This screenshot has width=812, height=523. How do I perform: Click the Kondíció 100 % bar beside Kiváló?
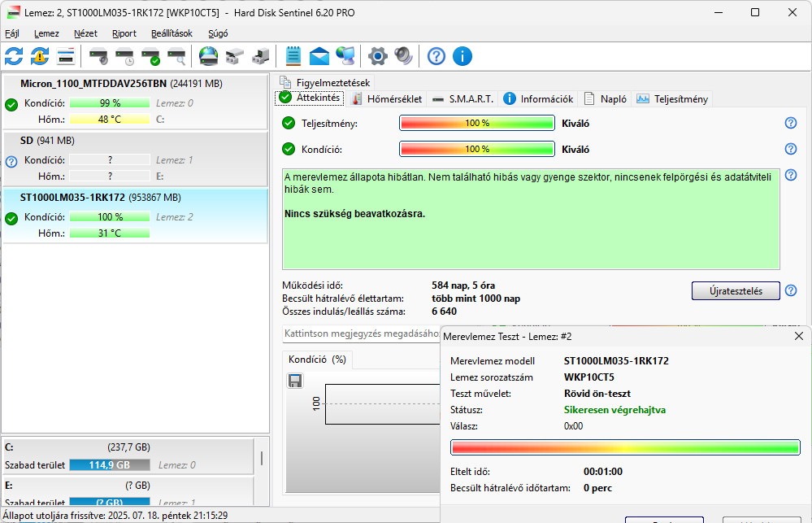pos(477,149)
